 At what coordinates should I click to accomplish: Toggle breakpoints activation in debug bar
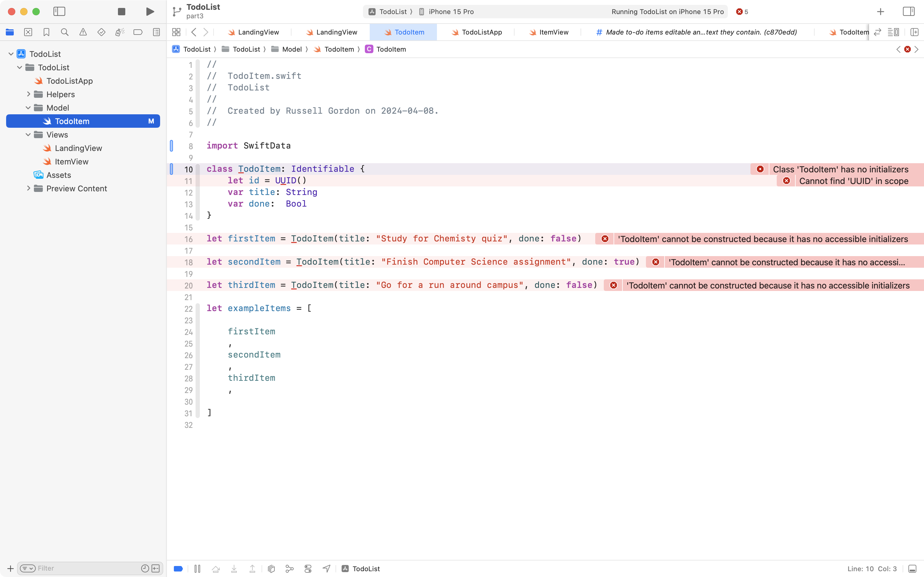pos(178,569)
